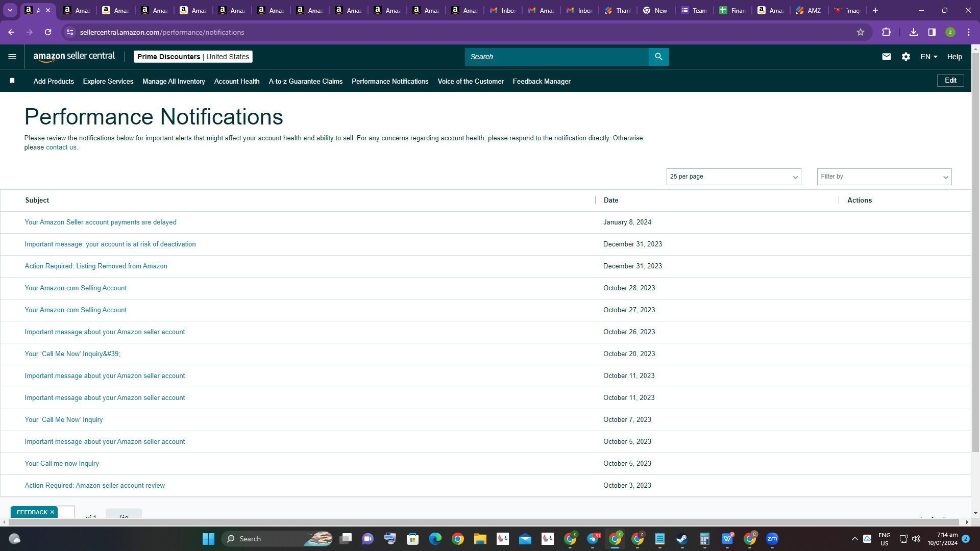The image size is (980, 551).
Task: Open the 25 per page dropdown
Action: point(733,177)
